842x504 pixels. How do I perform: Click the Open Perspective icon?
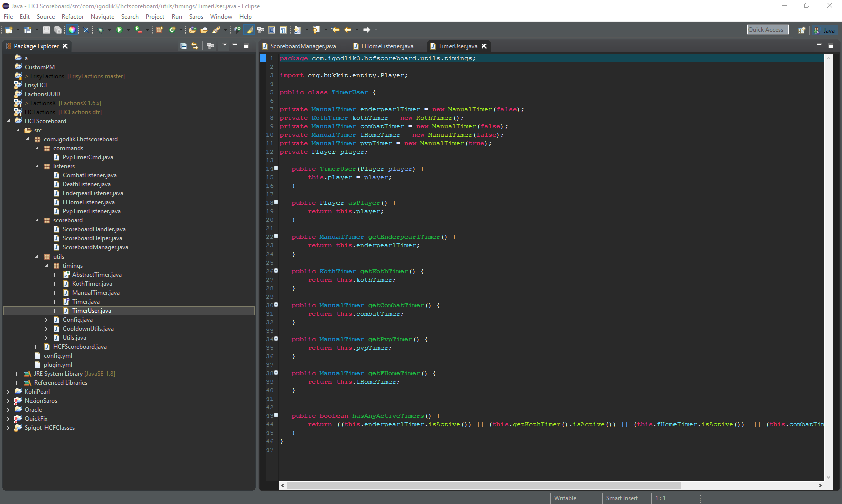[801, 30]
